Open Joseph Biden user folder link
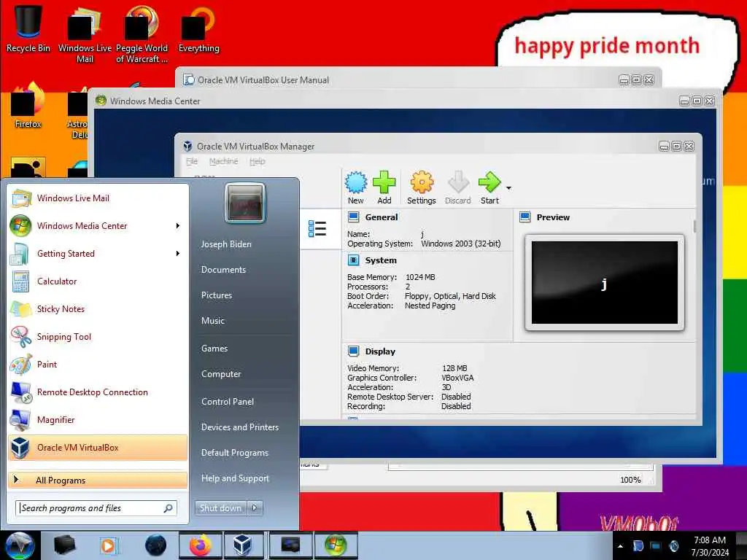The image size is (747, 560). click(x=226, y=244)
